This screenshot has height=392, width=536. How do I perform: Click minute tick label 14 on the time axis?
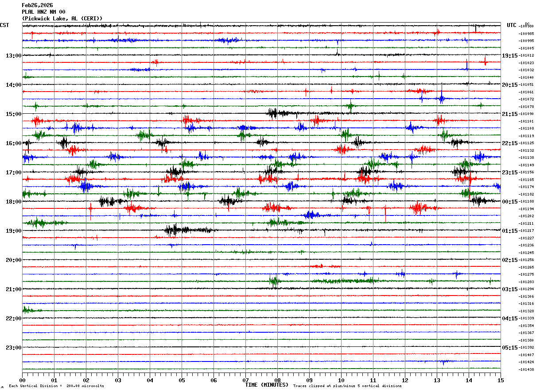(469, 380)
